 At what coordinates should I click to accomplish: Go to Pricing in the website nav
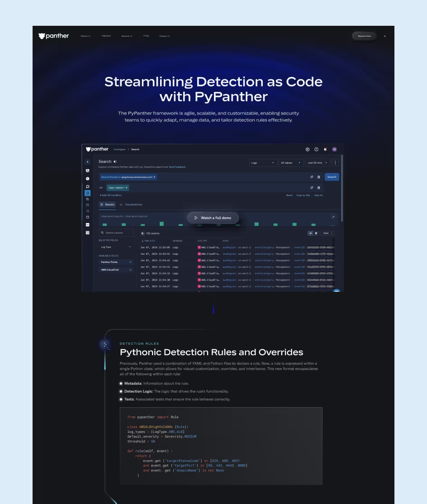coord(146,36)
